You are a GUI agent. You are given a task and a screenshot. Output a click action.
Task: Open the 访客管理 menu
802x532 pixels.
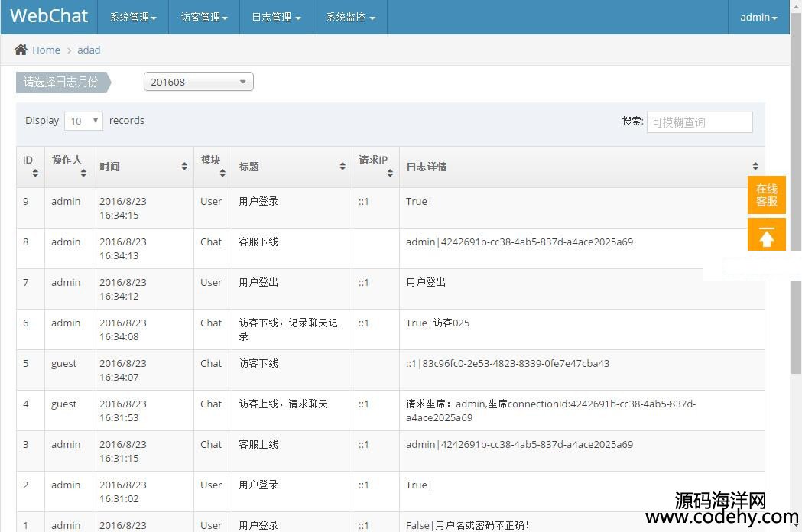click(x=204, y=17)
